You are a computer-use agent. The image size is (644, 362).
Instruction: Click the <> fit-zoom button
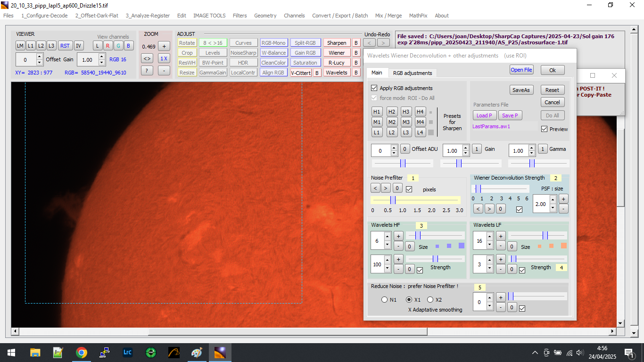coord(147,58)
